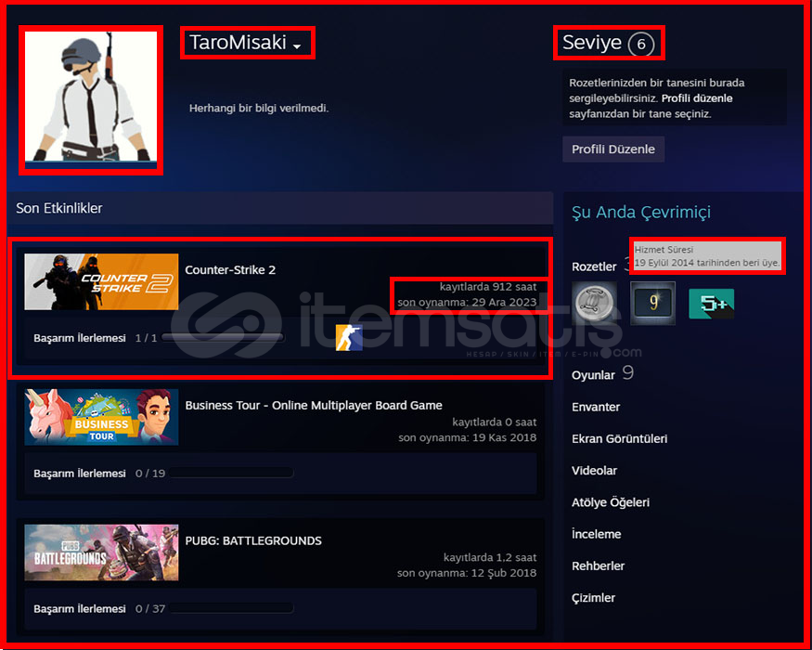
Task: Click the Counter-Strike achievement icon
Action: pyautogui.click(x=349, y=338)
